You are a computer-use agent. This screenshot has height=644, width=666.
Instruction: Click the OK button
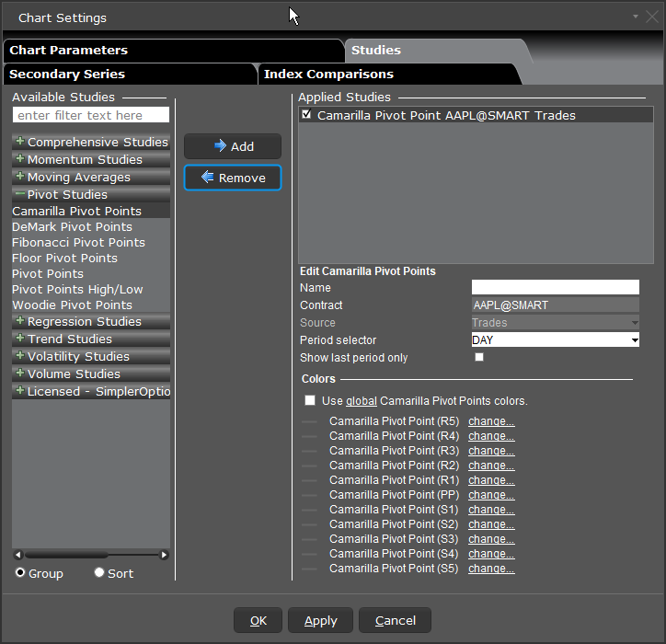[x=258, y=620]
